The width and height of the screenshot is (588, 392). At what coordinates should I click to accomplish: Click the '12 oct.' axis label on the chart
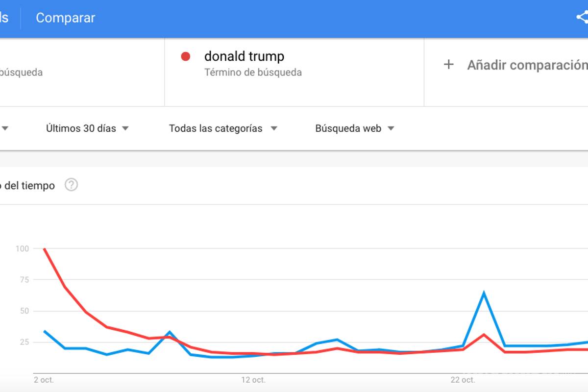[253, 379]
